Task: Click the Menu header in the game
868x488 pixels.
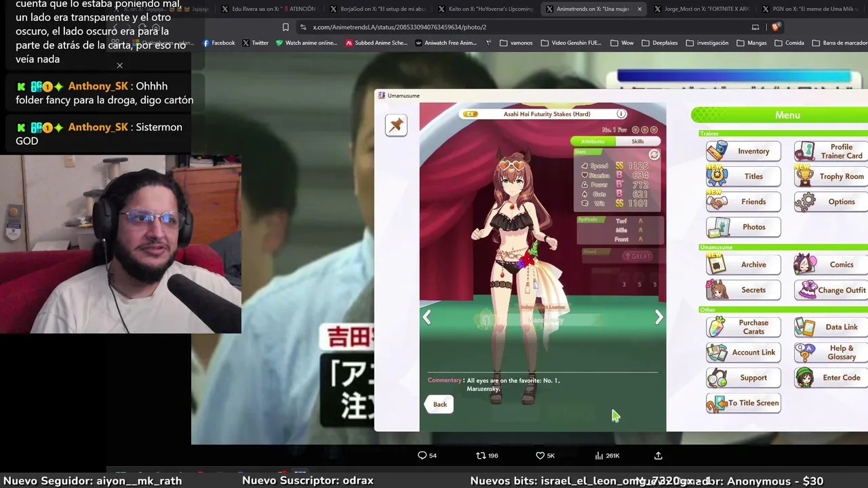Action: tap(787, 115)
